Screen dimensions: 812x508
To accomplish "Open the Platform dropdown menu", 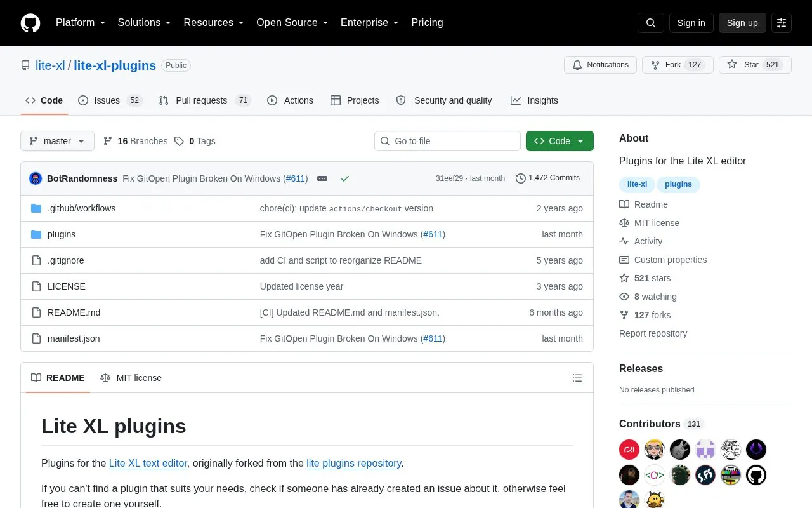I will (81, 23).
